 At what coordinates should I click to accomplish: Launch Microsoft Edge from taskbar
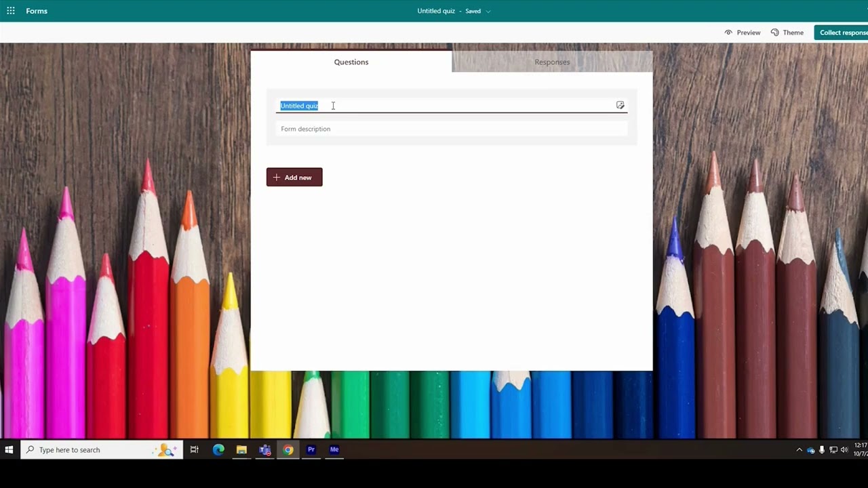tap(218, 449)
